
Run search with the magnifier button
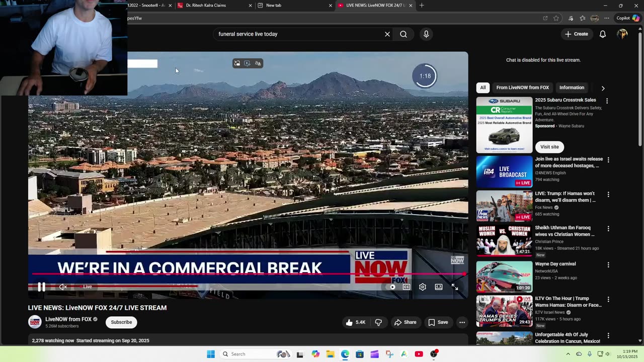(x=404, y=34)
